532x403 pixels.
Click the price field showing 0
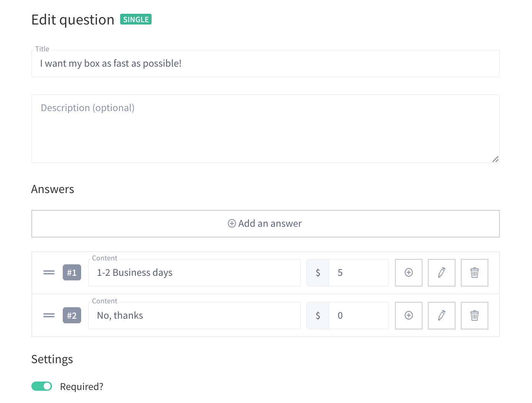[x=359, y=316]
